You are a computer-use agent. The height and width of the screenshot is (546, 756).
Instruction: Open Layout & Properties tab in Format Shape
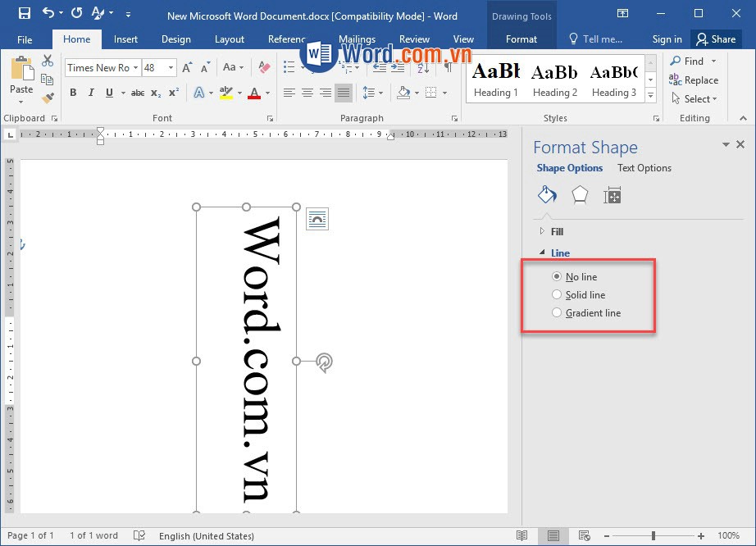click(x=613, y=195)
